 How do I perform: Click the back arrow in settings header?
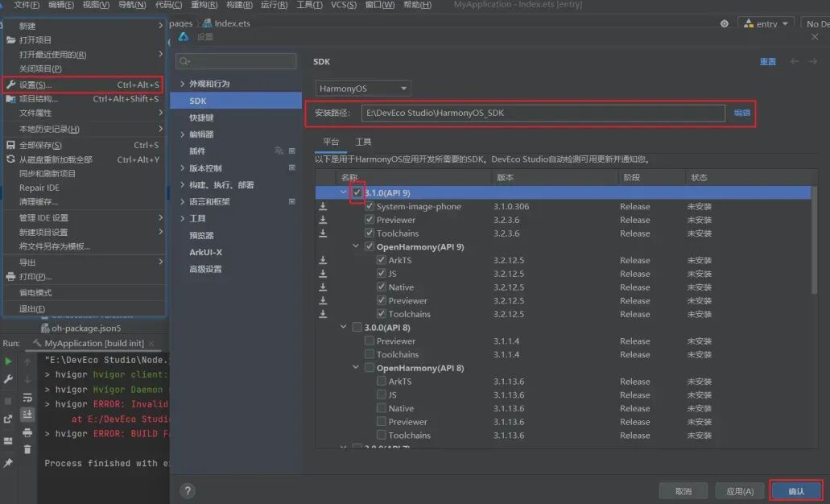point(795,61)
